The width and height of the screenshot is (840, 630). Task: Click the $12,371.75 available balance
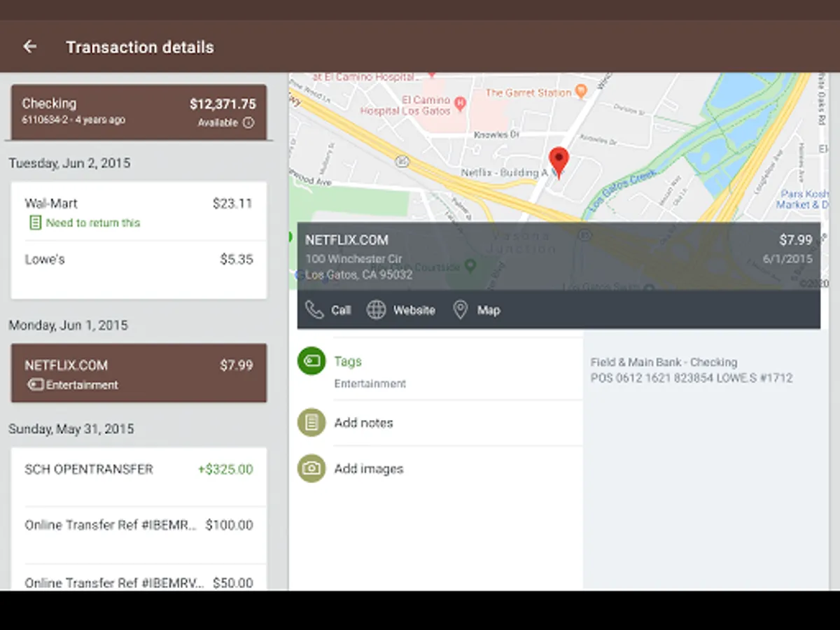point(223,104)
